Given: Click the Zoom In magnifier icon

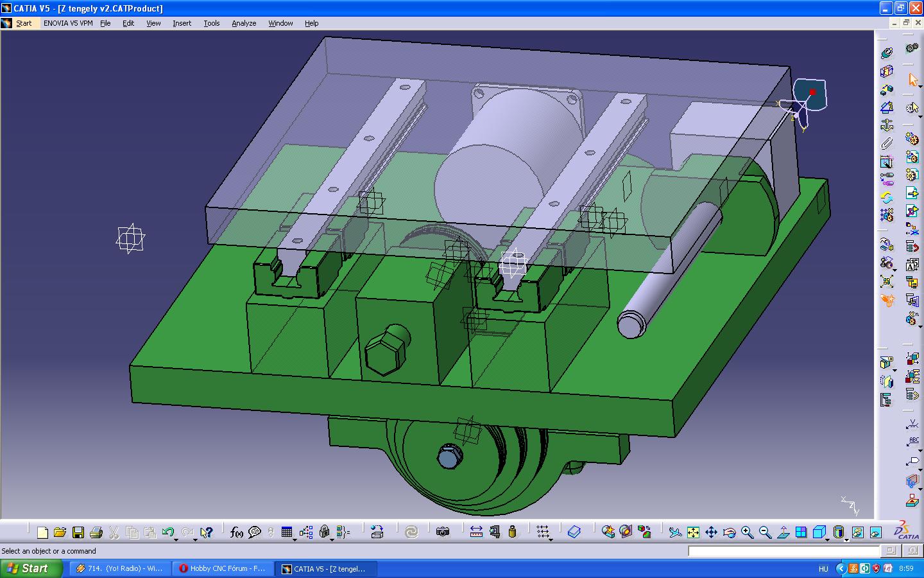Looking at the screenshot, I should click(747, 532).
